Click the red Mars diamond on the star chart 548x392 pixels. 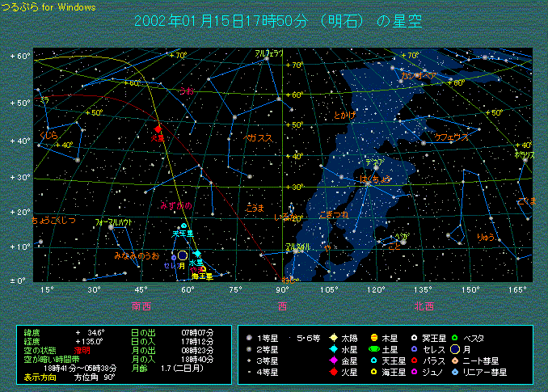pyautogui.click(x=158, y=129)
